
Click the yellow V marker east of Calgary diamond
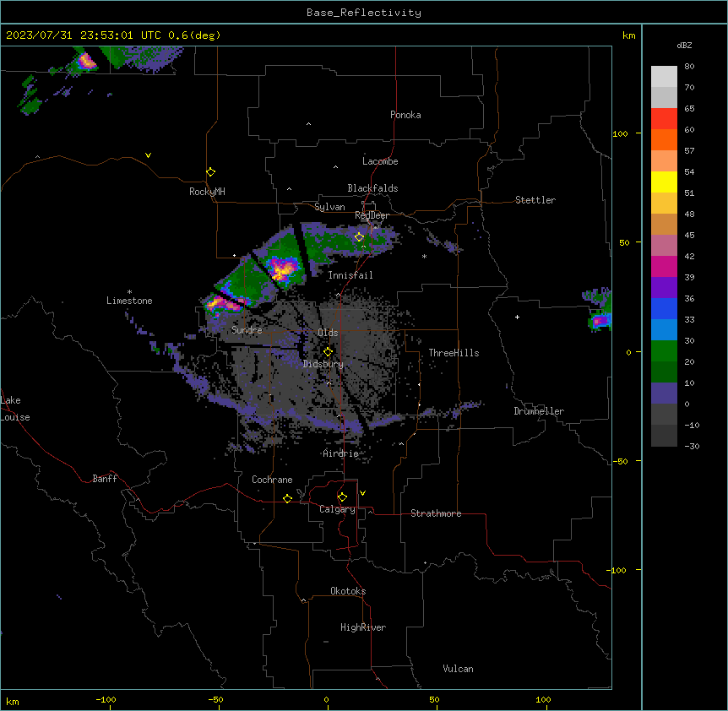tap(362, 493)
